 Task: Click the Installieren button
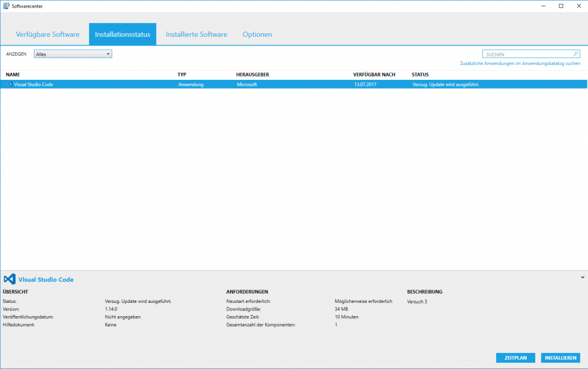click(x=560, y=358)
